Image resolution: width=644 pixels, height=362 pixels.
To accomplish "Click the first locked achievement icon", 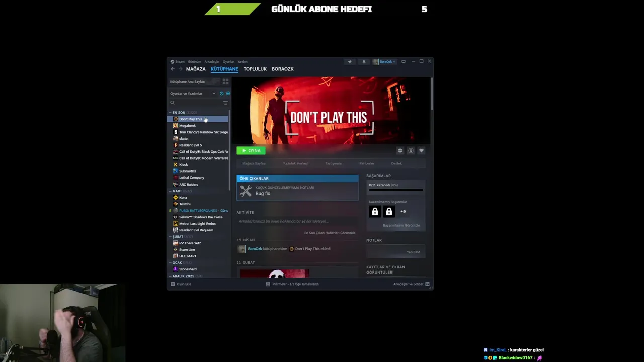I will (x=375, y=212).
